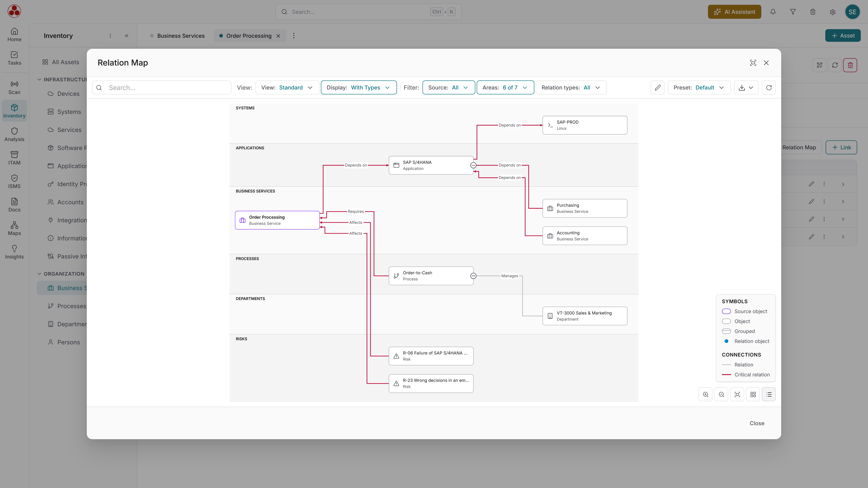Open the ISMS section in sidebar
This screenshot has height=488, width=868.
(14, 181)
